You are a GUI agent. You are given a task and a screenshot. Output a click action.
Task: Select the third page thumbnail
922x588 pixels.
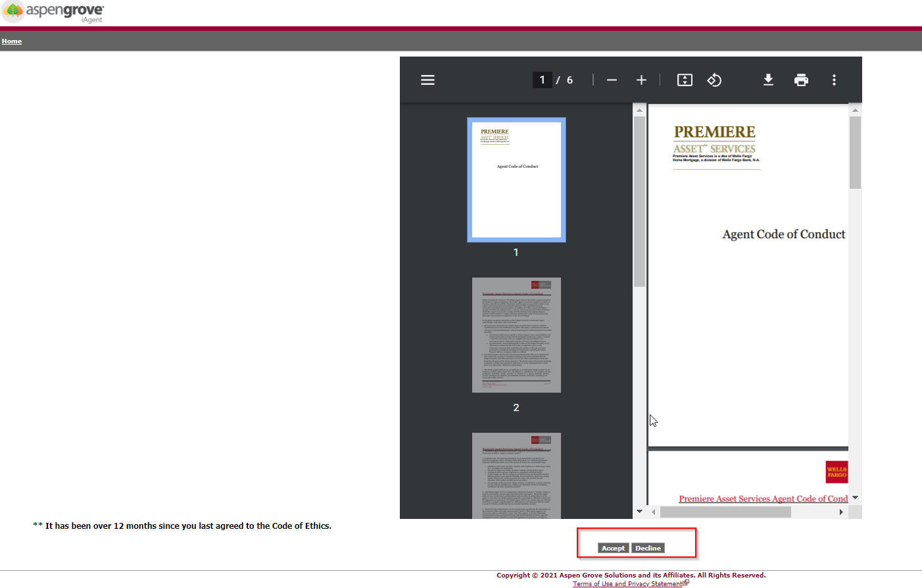click(516, 476)
